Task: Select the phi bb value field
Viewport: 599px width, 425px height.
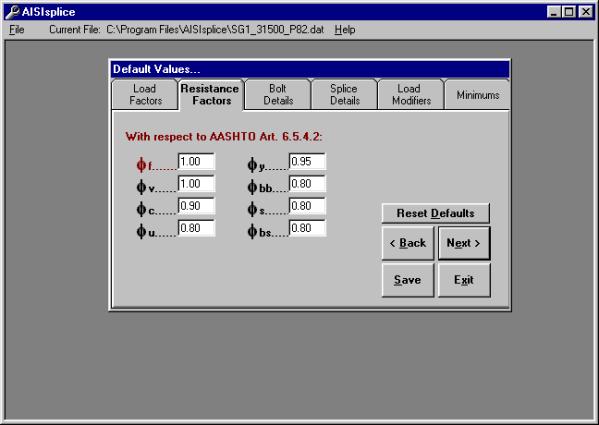Action: click(308, 184)
